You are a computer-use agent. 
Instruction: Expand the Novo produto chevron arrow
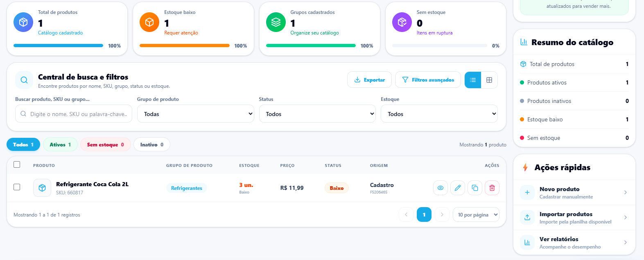tap(626, 192)
